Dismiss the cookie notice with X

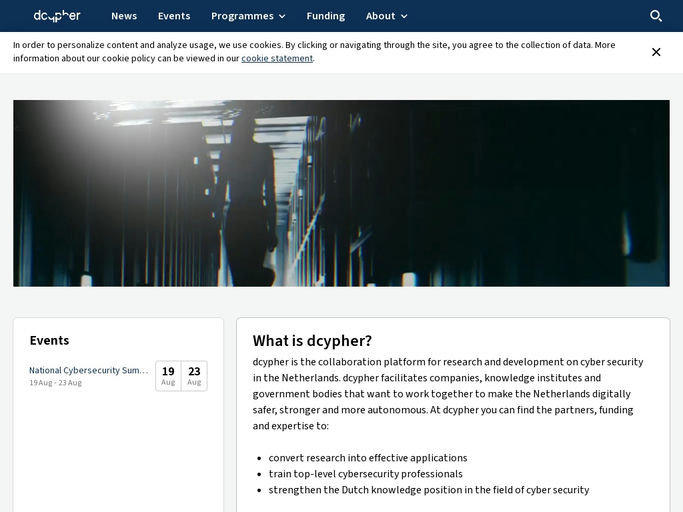coord(656,52)
